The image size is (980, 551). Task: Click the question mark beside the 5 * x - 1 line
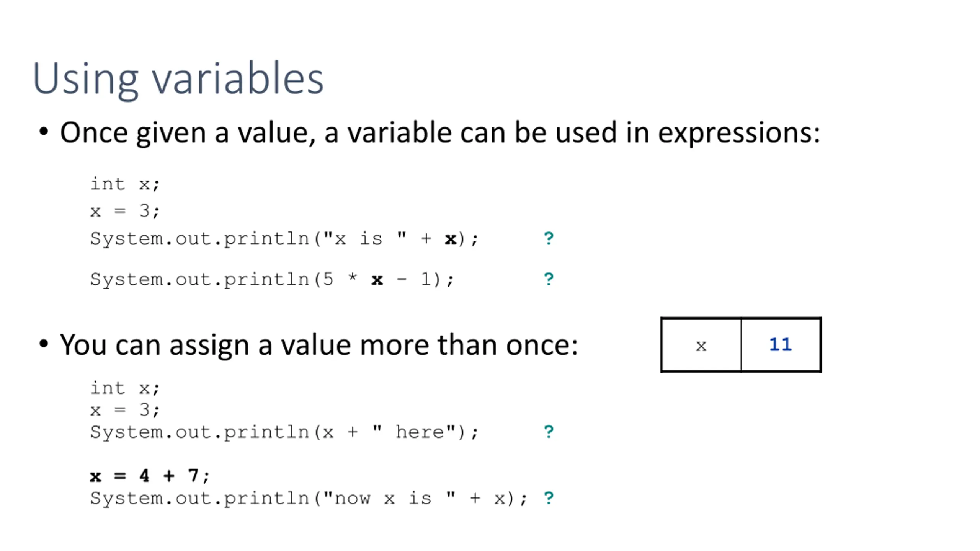pos(549,279)
